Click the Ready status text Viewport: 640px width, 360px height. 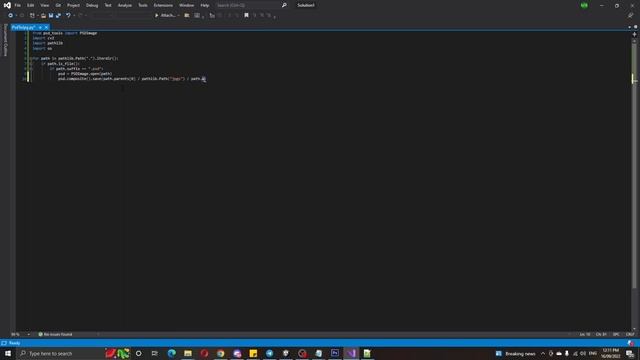14,343
